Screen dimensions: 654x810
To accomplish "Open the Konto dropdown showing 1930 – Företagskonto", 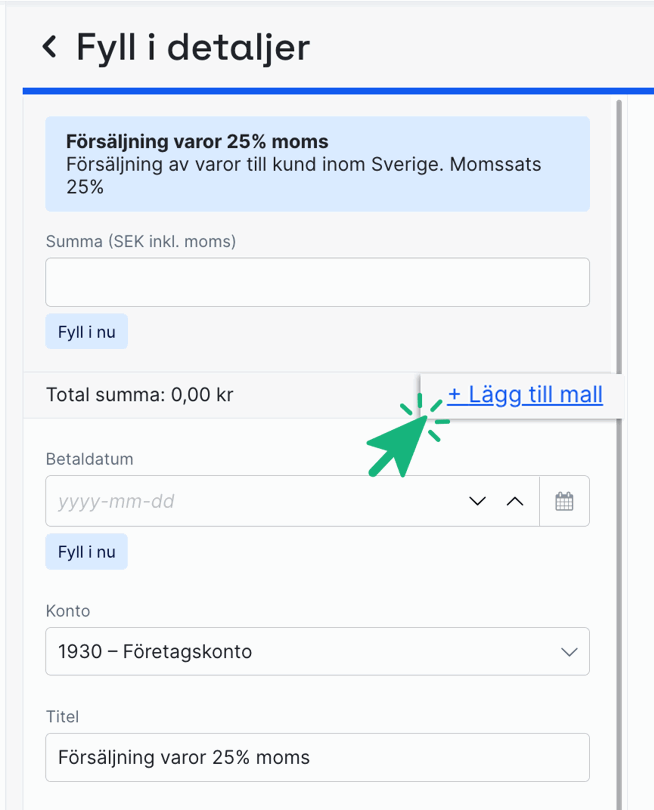I will pos(317,651).
